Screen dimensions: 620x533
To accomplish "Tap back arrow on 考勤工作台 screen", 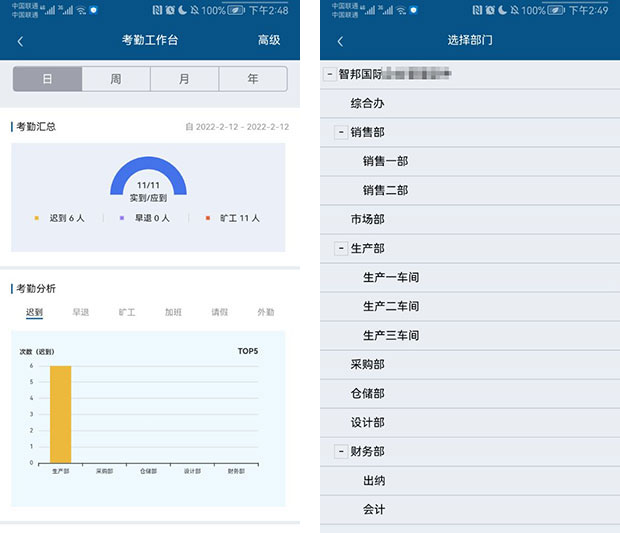I will pos(21,41).
